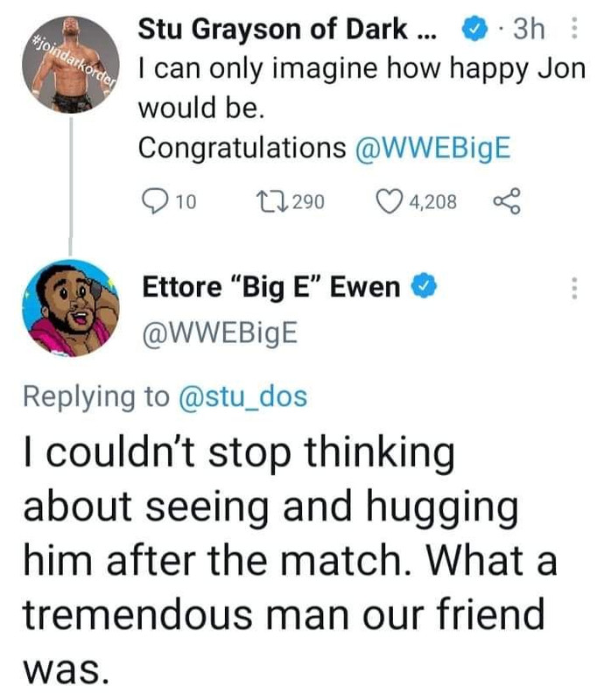Click the Ettore "Big E" Ewen display name
The height and width of the screenshot is (700, 611).
pyautogui.click(x=271, y=287)
